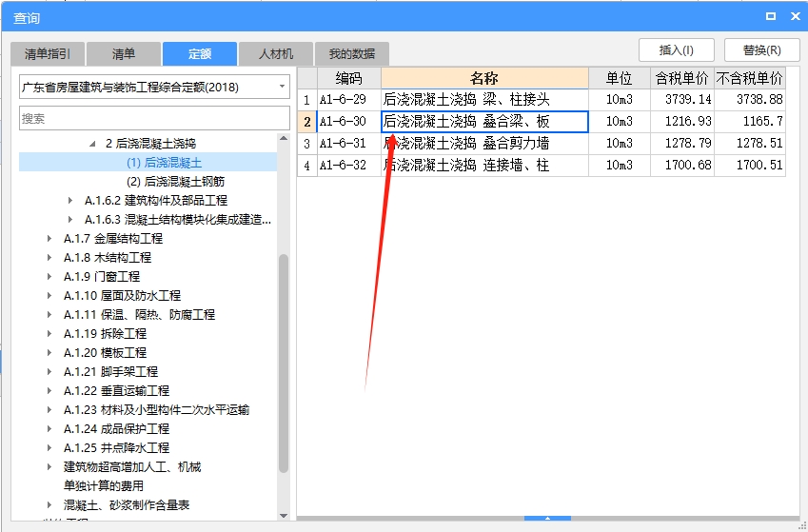The width and height of the screenshot is (808, 532).
Task: Click the price cell 3739.14
Action: (682, 100)
